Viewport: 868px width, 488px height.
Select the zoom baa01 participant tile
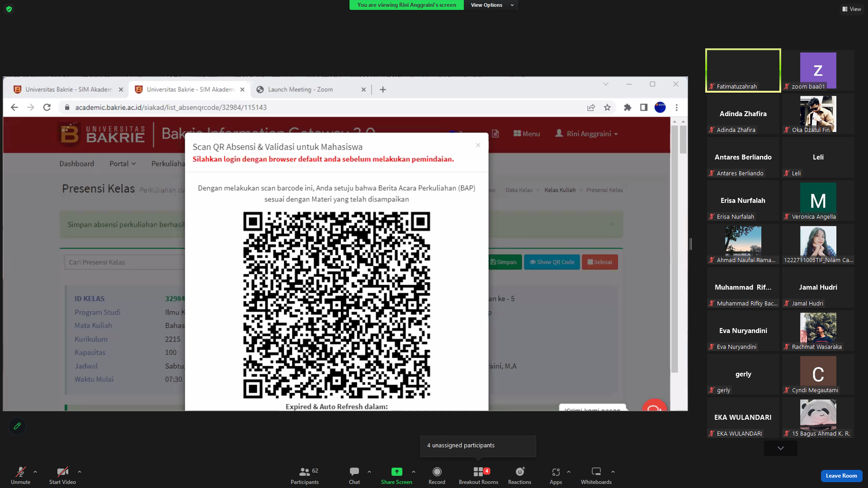818,70
